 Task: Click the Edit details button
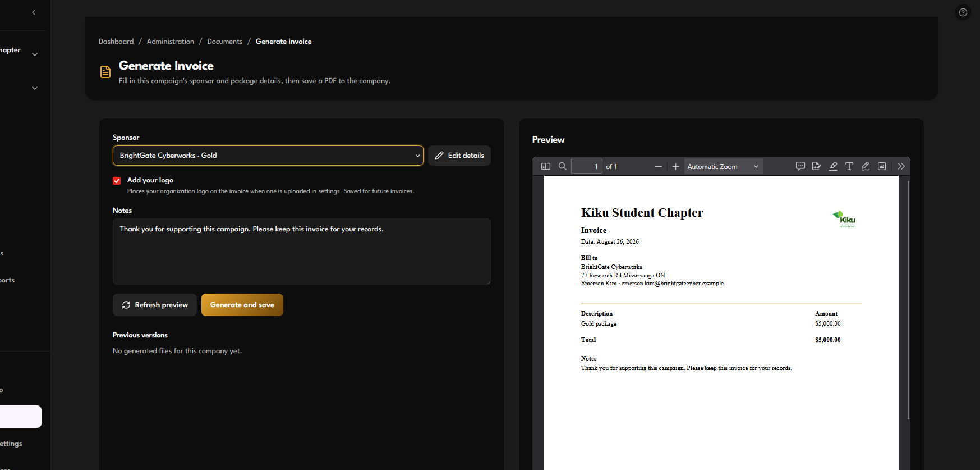(x=459, y=156)
